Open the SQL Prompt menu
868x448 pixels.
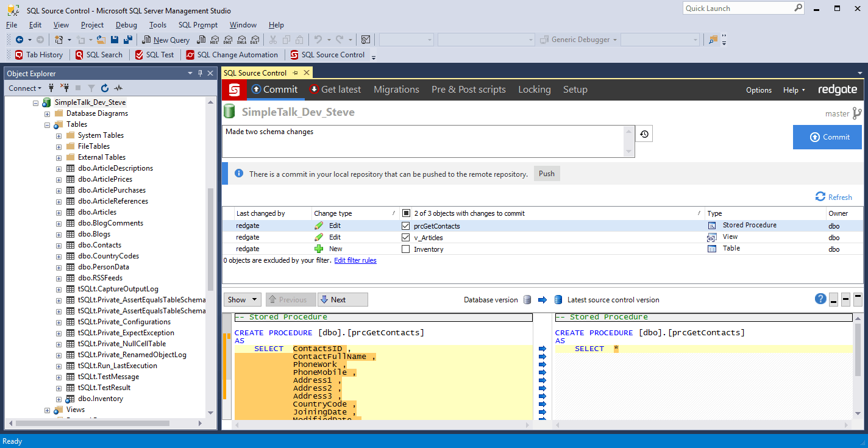[197, 25]
